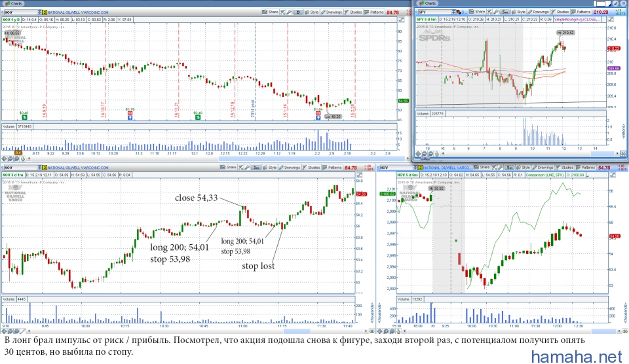Screen dimensions: 629x364
Task: Select the D timeframe button in daily chart
Action: (x=298, y=12)
